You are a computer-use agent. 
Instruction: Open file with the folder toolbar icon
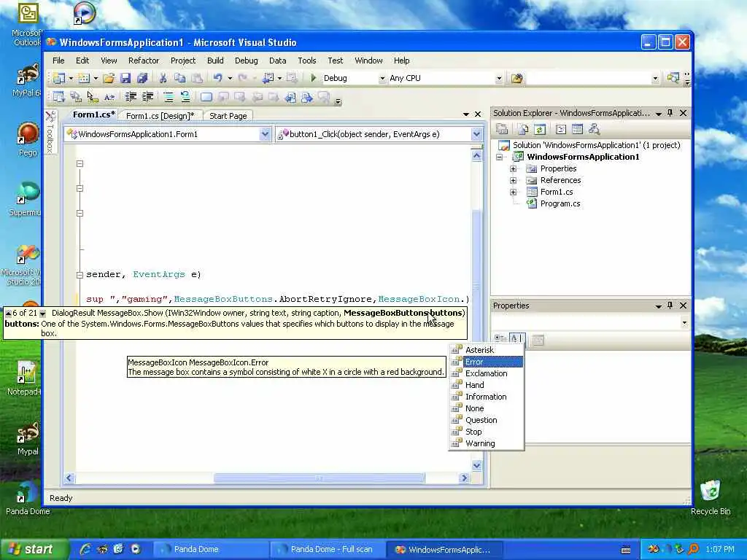point(109,78)
